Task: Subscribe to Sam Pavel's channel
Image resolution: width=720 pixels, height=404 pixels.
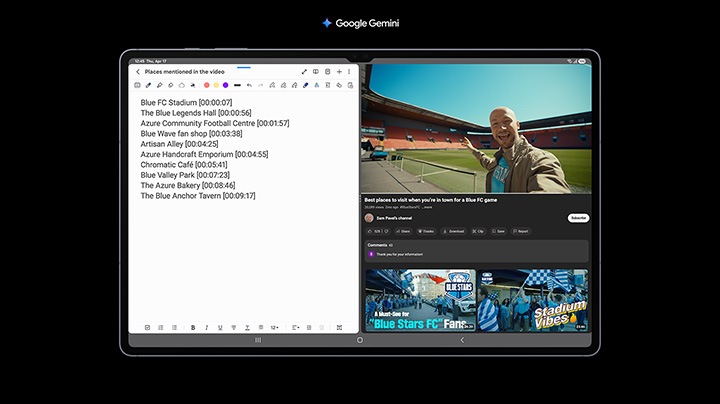Action: pos(578,217)
